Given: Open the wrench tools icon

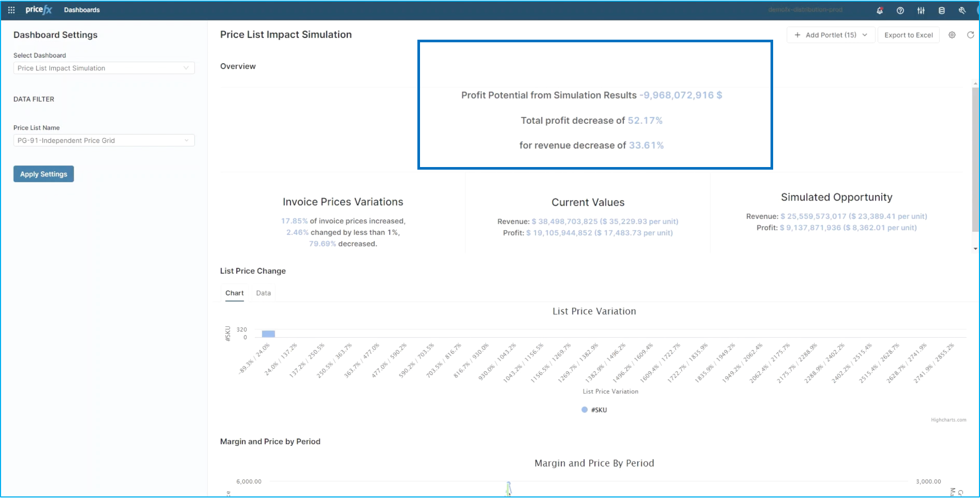Looking at the screenshot, I should (962, 10).
